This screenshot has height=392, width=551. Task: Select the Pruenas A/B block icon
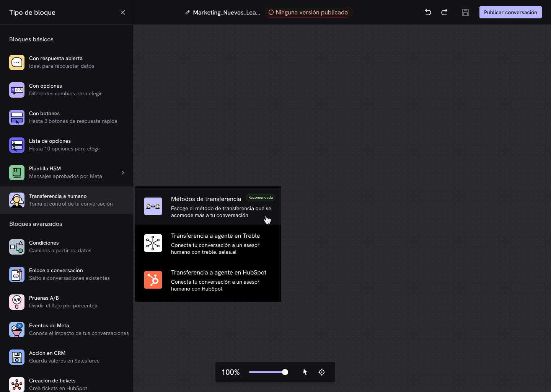[x=17, y=302]
